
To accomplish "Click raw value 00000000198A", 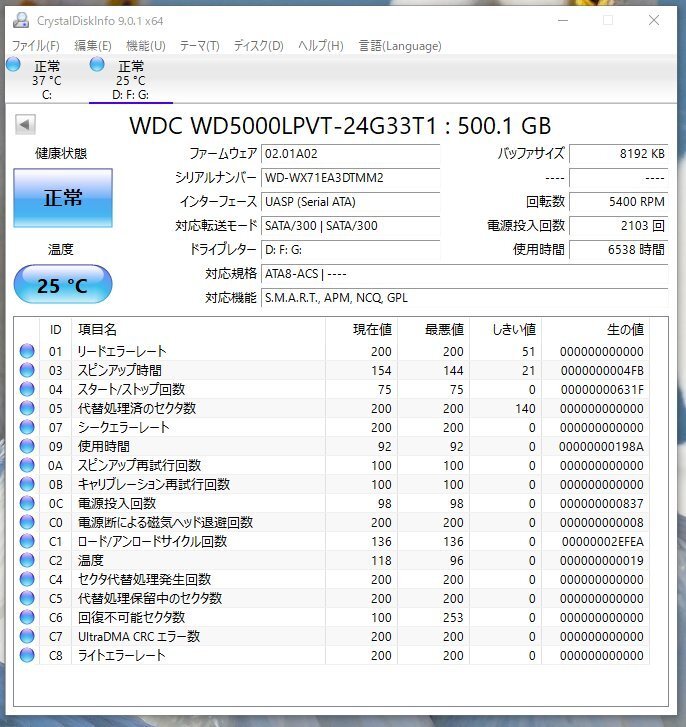I will [x=601, y=446].
